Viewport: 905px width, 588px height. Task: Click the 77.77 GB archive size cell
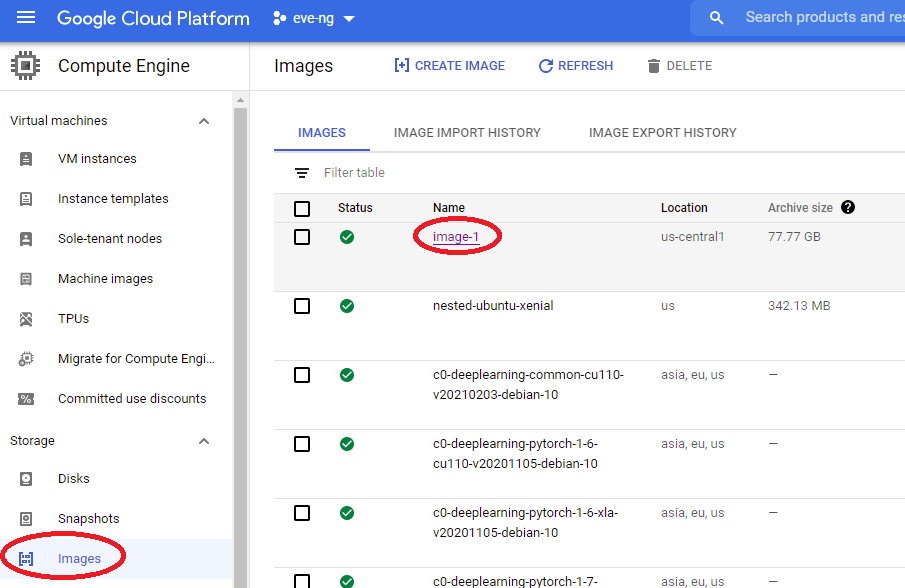(794, 237)
